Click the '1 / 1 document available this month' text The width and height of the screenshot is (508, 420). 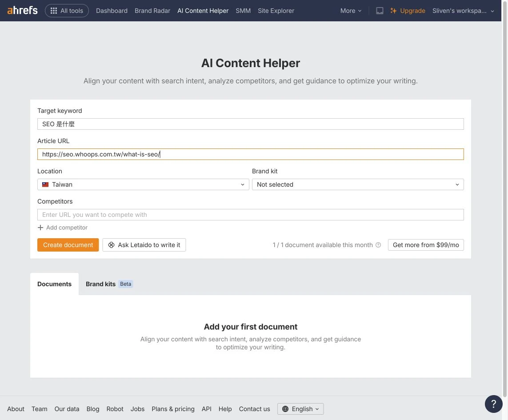tap(323, 245)
